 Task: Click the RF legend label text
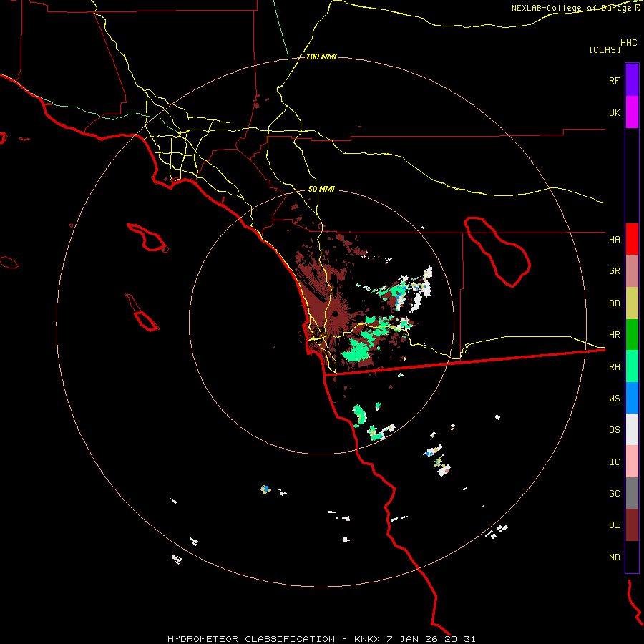tap(614, 80)
